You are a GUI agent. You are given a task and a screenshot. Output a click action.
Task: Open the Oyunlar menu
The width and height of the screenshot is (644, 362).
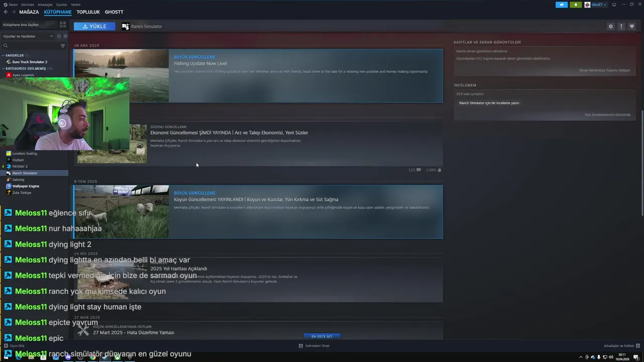[x=62, y=5]
